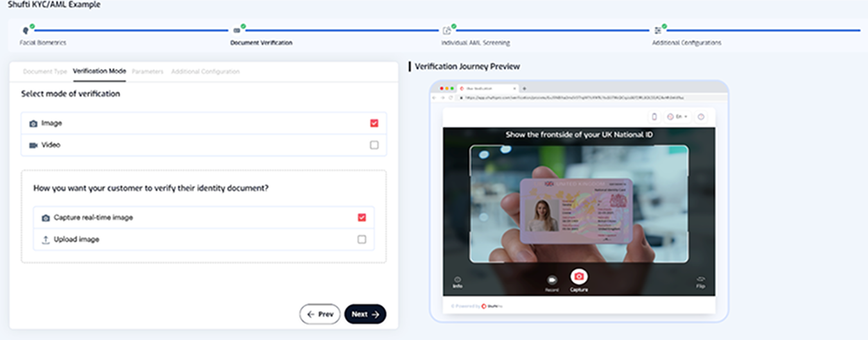This screenshot has width=868, height=340.
Task: Click the Document Verification step label
Action: coord(261,43)
